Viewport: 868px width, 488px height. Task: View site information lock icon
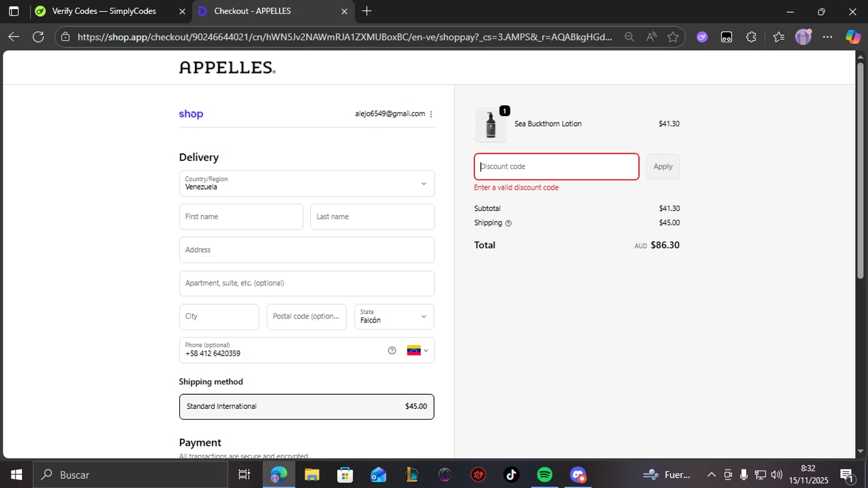[x=65, y=37]
